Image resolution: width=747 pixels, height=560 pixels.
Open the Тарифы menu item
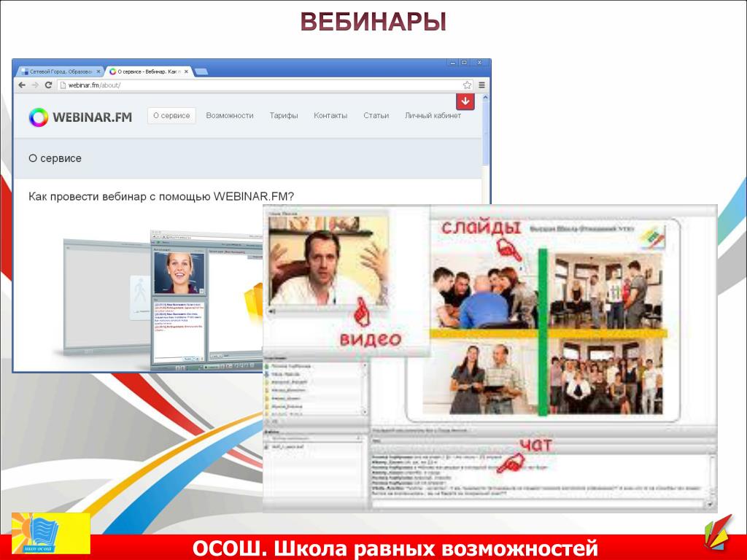coord(284,115)
